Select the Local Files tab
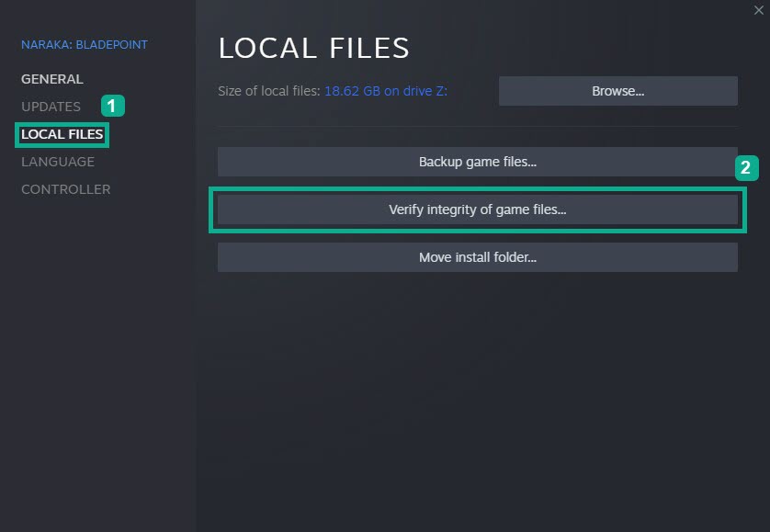Screen dimensions: 770x532 (x=62, y=134)
